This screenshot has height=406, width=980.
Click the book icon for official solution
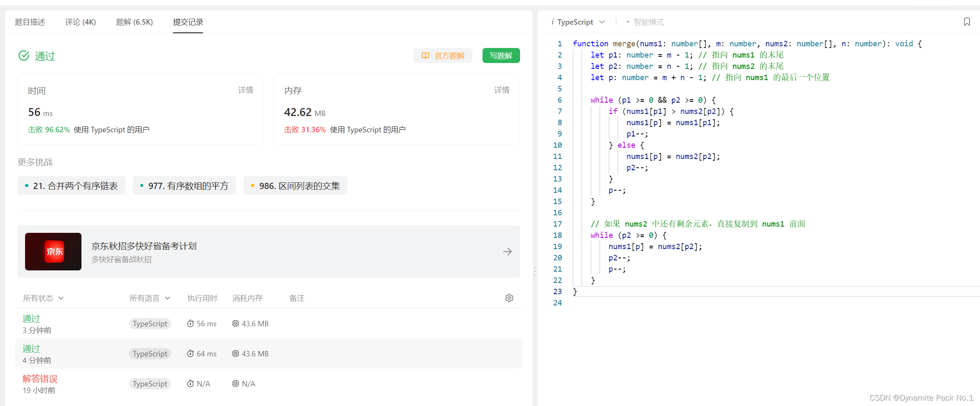click(425, 55)
